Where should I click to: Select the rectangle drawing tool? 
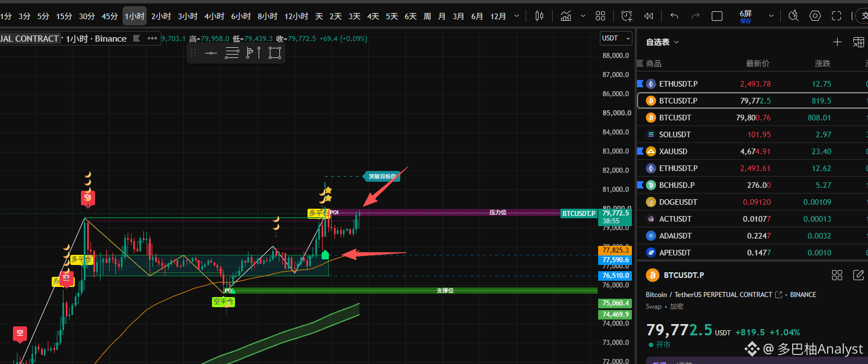274,53
